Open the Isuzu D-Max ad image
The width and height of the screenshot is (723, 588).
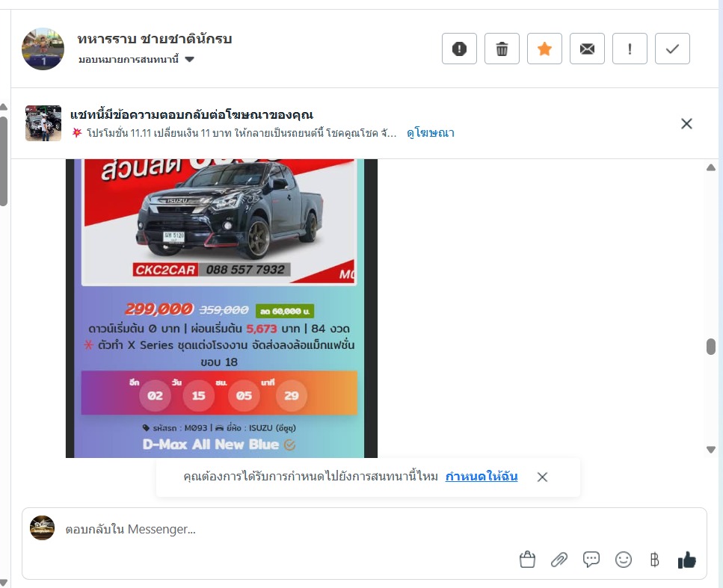221,309
